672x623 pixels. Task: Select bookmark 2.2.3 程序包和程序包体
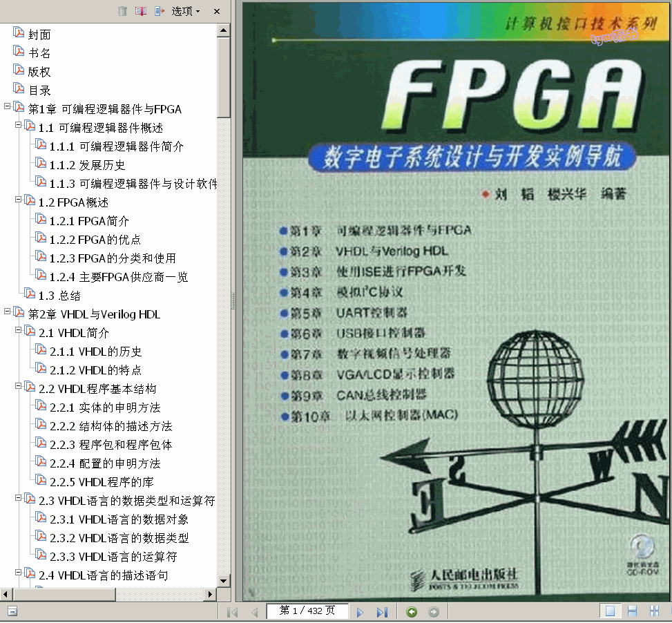coord(111,445)
